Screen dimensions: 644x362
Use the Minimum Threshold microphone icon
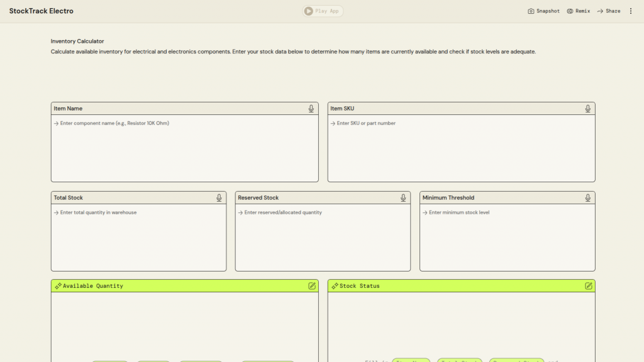[x=587, y=198]
